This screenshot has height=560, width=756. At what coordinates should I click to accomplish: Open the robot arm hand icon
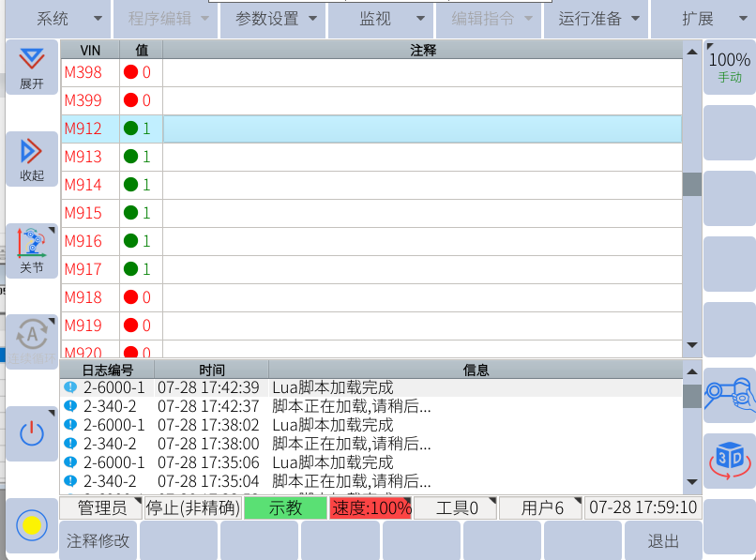point(730,394)
